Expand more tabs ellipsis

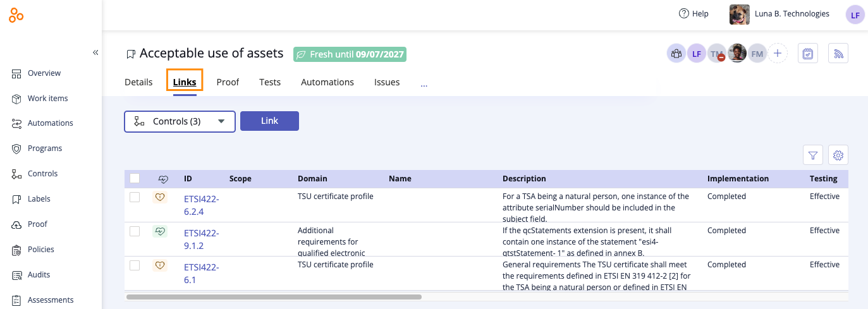[424, 83]
